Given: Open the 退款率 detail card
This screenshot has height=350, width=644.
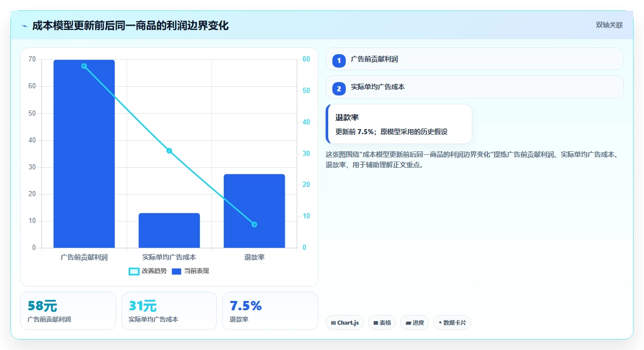Looking at the screenshot, I should click(x=399, y=124).
